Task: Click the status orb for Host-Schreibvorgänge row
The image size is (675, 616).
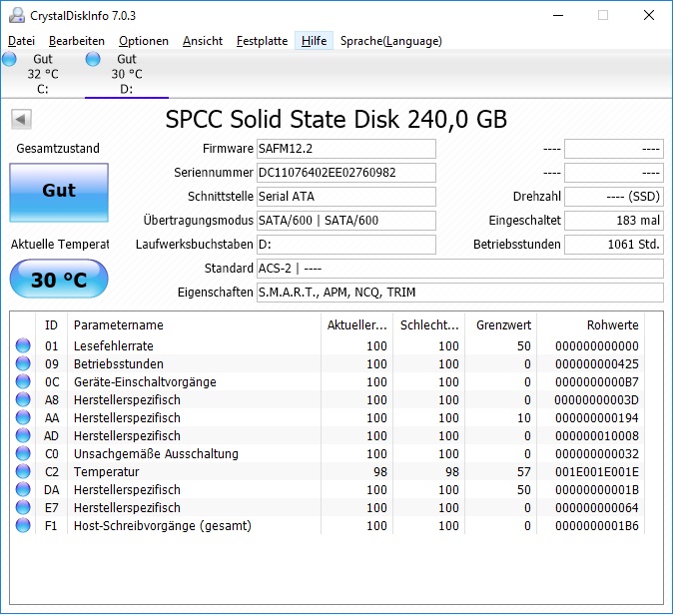Action: click(23, 525)
